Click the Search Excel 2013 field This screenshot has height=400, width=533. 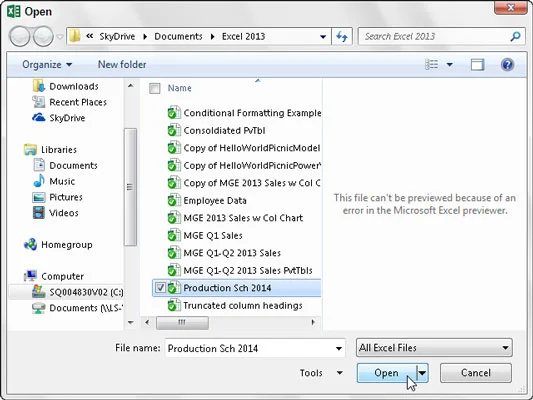(x=435, y=36)
